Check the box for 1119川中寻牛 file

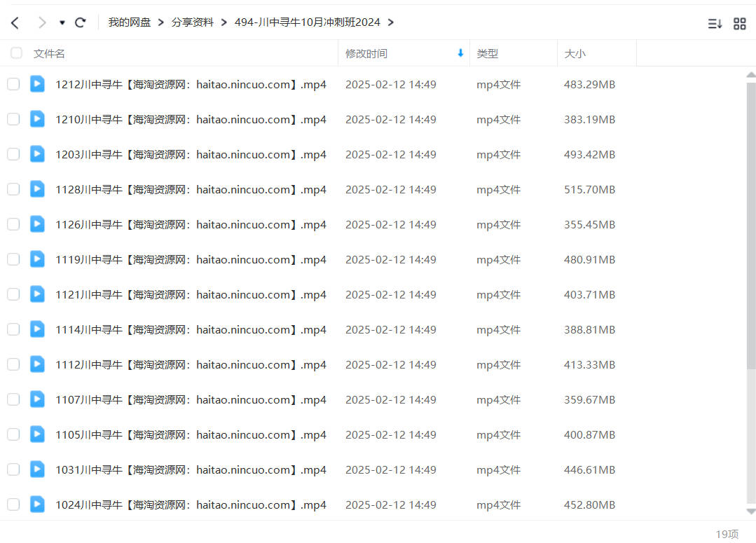tap(13, 259)
